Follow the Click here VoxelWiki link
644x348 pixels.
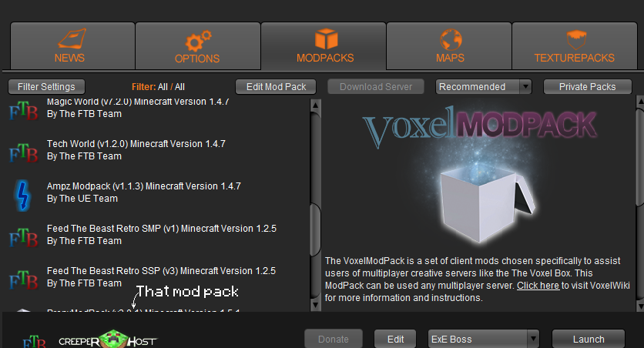pyautogui.click(x=538, y=285)
